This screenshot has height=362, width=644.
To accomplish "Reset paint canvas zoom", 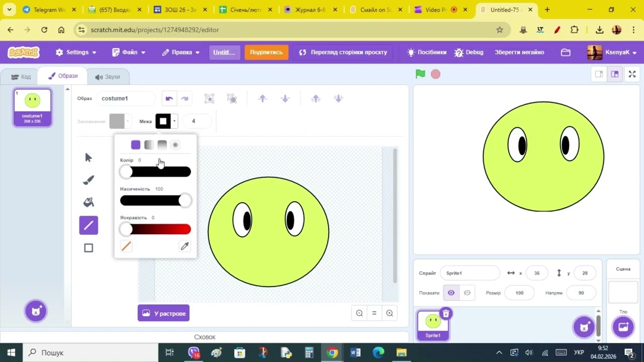I will click(374, 313).
